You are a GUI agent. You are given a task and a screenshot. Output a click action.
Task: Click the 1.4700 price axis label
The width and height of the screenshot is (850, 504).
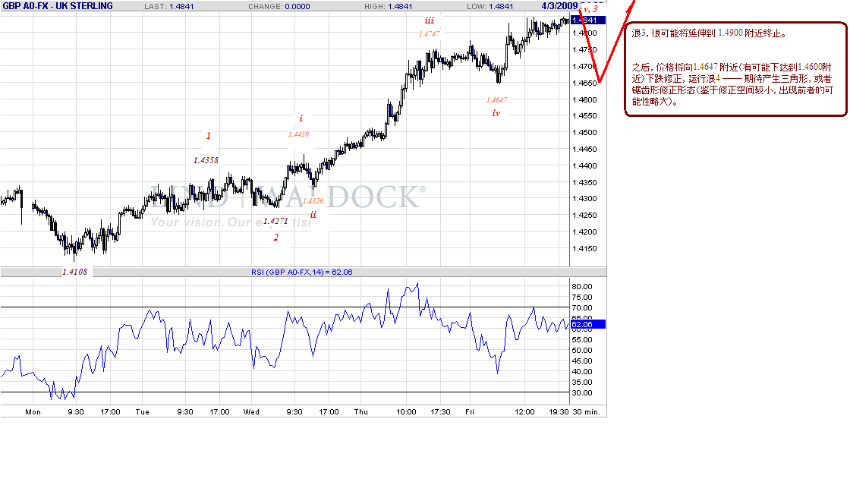click(584, 67)
